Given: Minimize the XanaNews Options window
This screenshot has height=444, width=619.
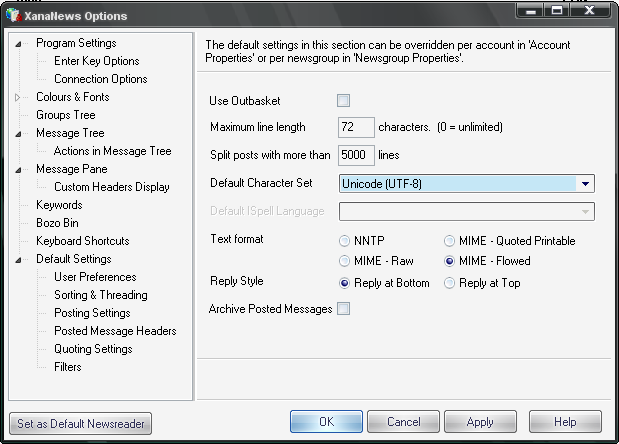Looking at the screenshot, I should tap(531, 10).
